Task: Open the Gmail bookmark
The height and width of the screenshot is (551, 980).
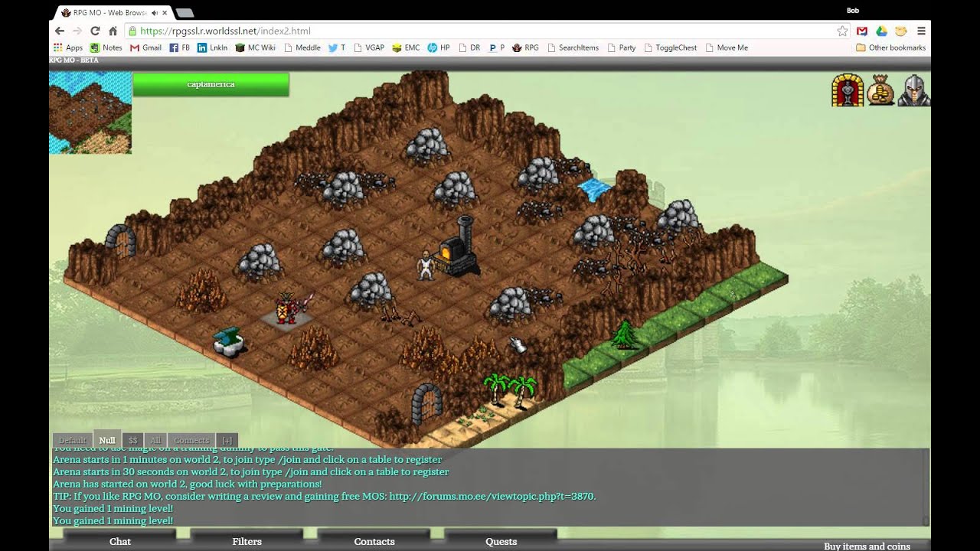Action: click(x=145, y=47)
